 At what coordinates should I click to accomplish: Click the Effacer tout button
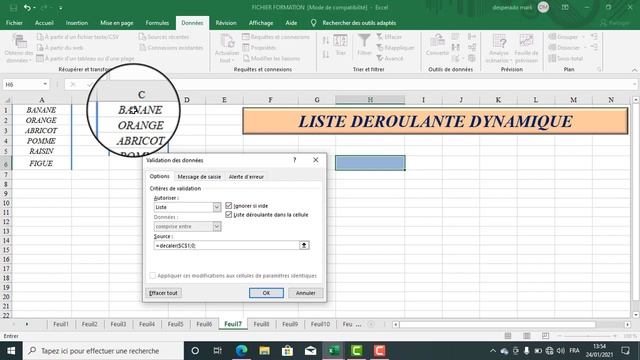click(163, 293)
